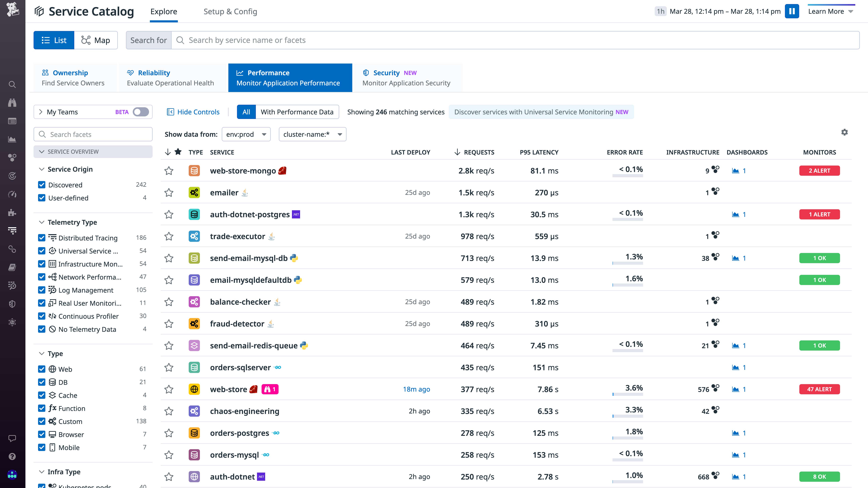Image resolution: width=868 pixels, height=488 pixels.
Task: Open the table settings gear icon
Action: [x=845, y=132]
